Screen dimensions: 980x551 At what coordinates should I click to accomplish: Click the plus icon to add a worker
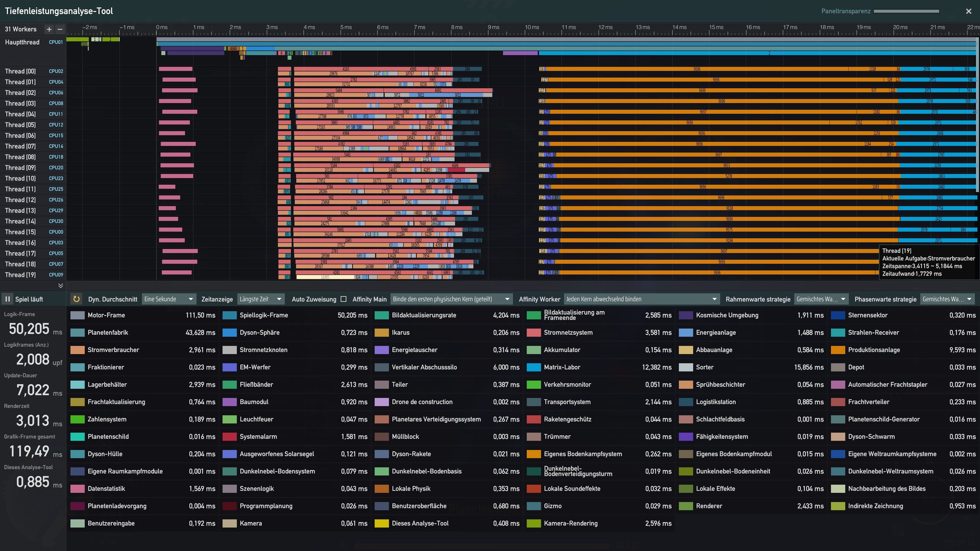49,29
